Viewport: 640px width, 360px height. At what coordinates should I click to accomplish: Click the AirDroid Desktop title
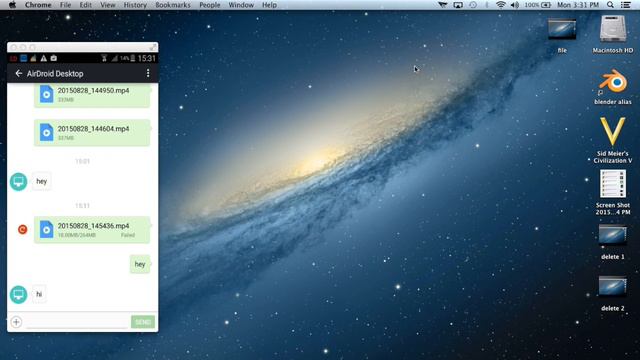[55, 74]
